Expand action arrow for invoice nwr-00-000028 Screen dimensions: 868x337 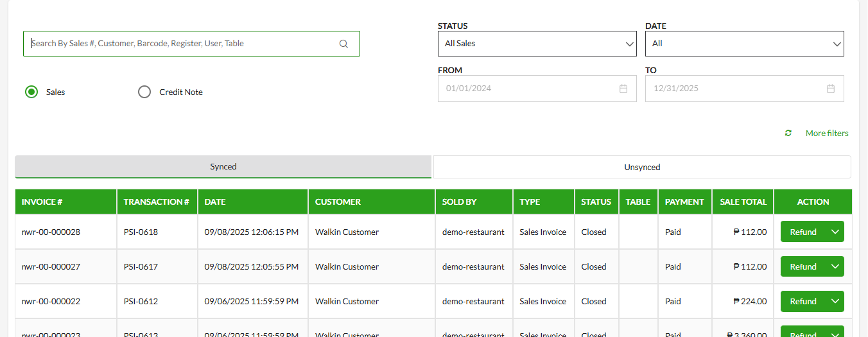[x=835, y=232]
